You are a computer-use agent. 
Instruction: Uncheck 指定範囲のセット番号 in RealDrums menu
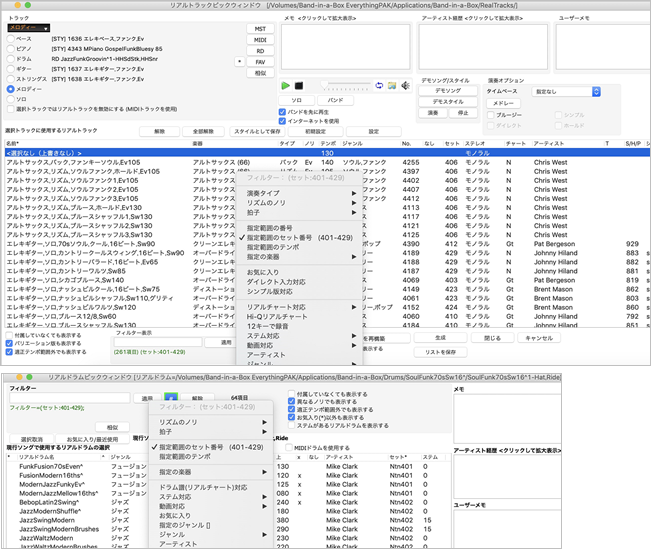coord(211,447)
